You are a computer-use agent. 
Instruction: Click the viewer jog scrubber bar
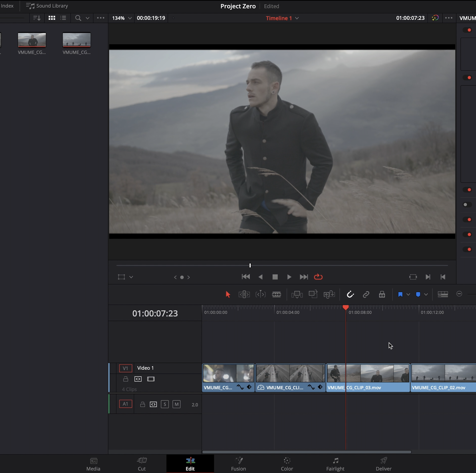click(282, 265)
